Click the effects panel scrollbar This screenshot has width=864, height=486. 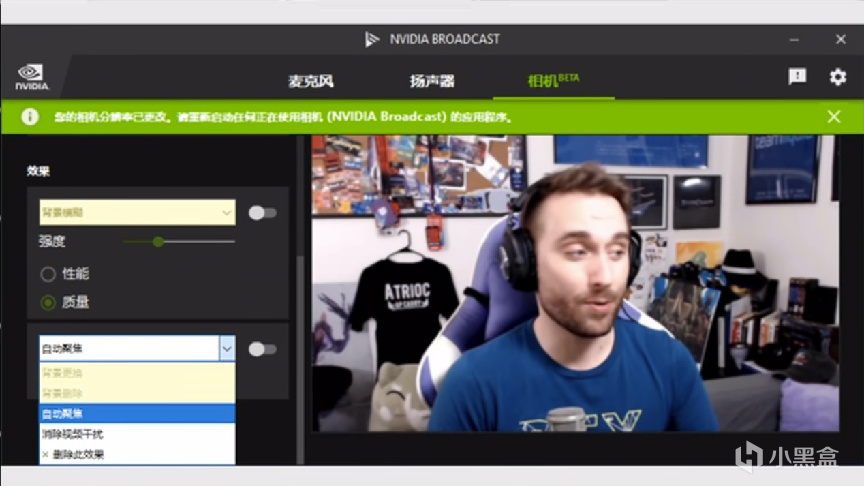[300, 358]
